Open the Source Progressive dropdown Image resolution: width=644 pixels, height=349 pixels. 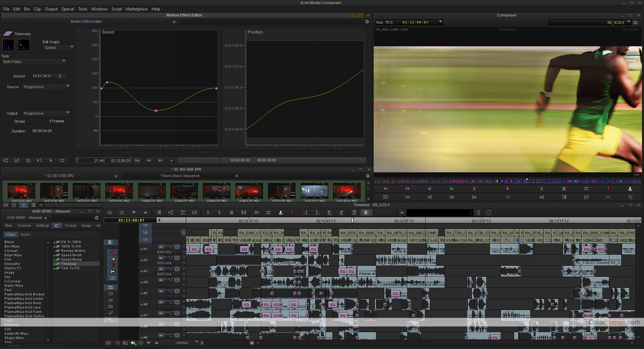click(x=46, y=87)
